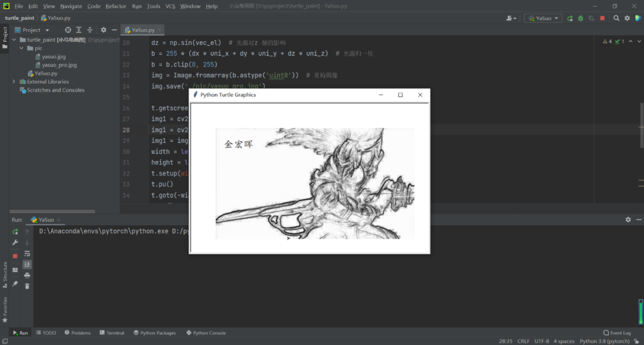Click the warnings count inspection widget
The width and height of the screenshot is (644, 345).
(607, 42)
